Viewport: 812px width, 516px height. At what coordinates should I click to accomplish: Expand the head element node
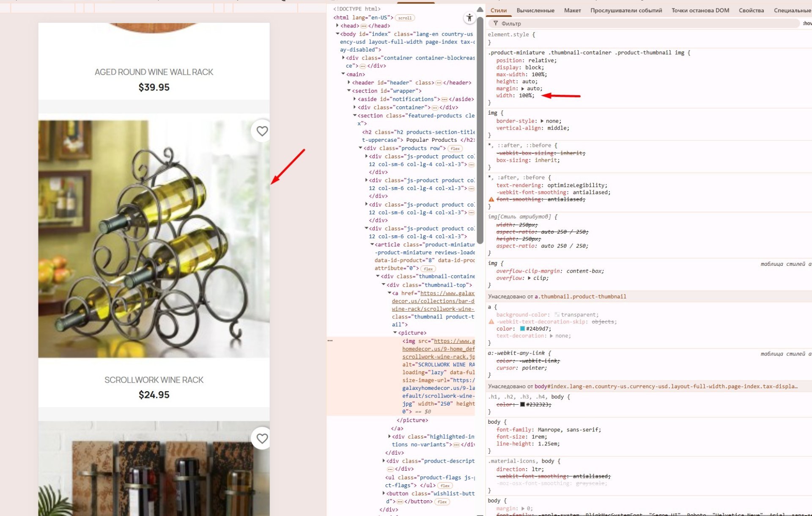337,26
